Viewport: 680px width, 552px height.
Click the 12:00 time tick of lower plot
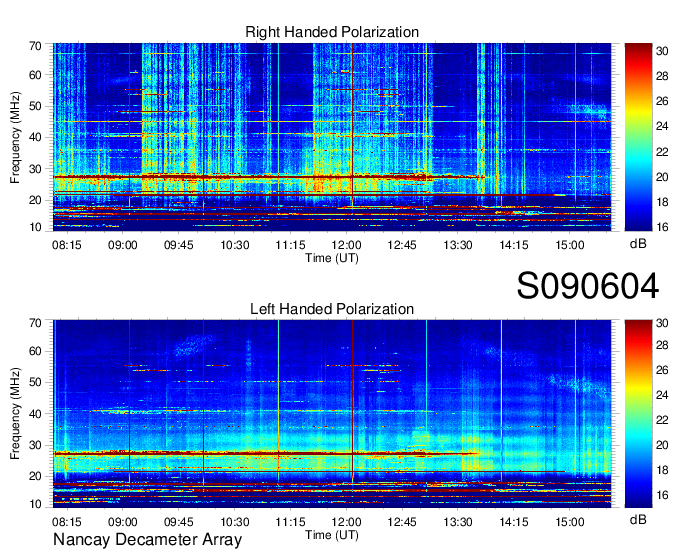tap(347, 522)
